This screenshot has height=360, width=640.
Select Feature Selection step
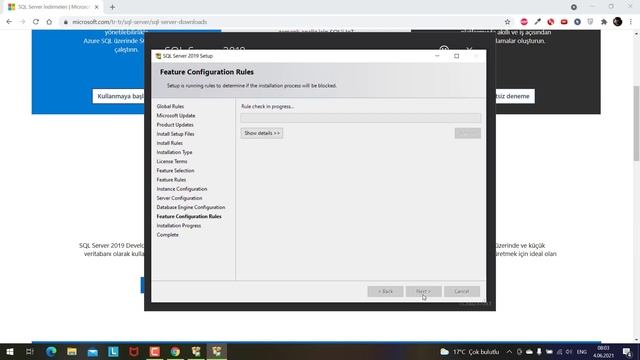point(176,171)
